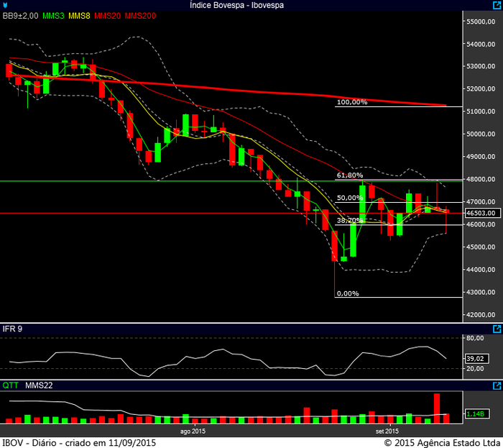This screenshot has width=503, height=448.
Task: Click the 43000,00 price axis label
Action: click(x=481, y=292)
